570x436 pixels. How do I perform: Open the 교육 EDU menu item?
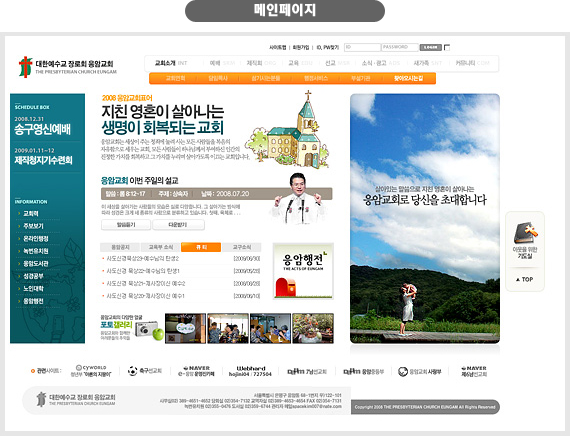300,63
